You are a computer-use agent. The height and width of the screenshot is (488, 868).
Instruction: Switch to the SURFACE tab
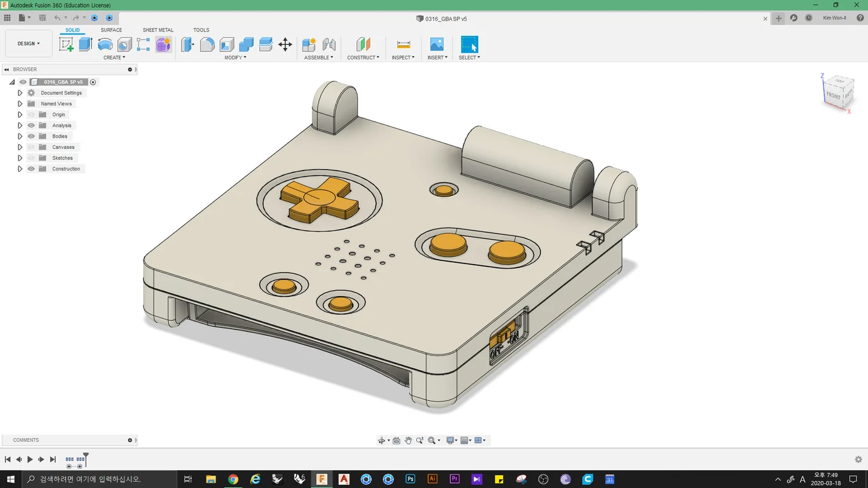[111, 30]
